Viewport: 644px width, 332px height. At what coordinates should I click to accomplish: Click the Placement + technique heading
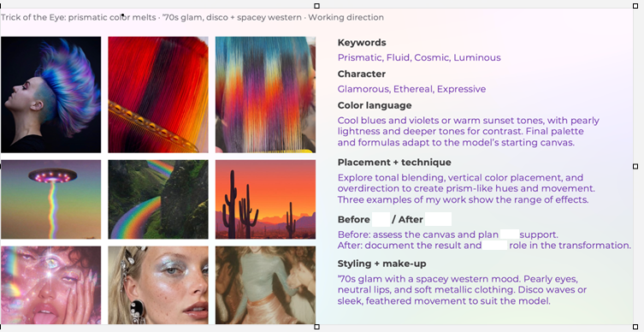tap(394, 163)
